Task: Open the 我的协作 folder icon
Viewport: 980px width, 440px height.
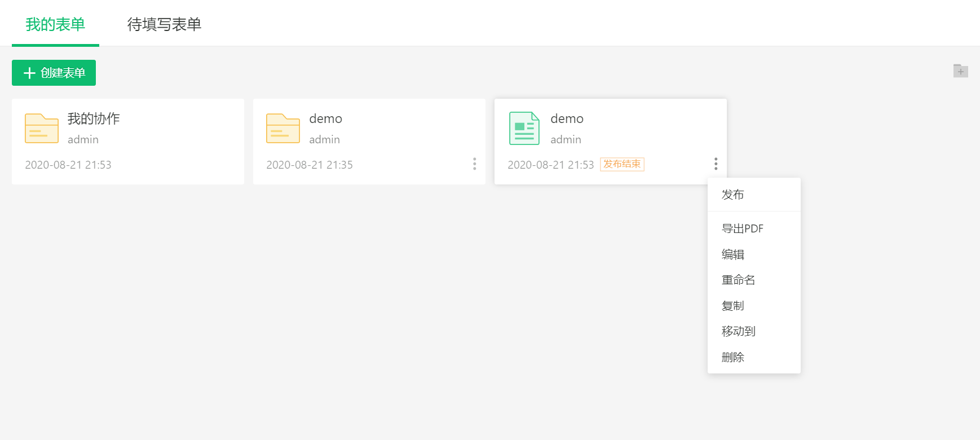Action: click(x=42, y=128)
